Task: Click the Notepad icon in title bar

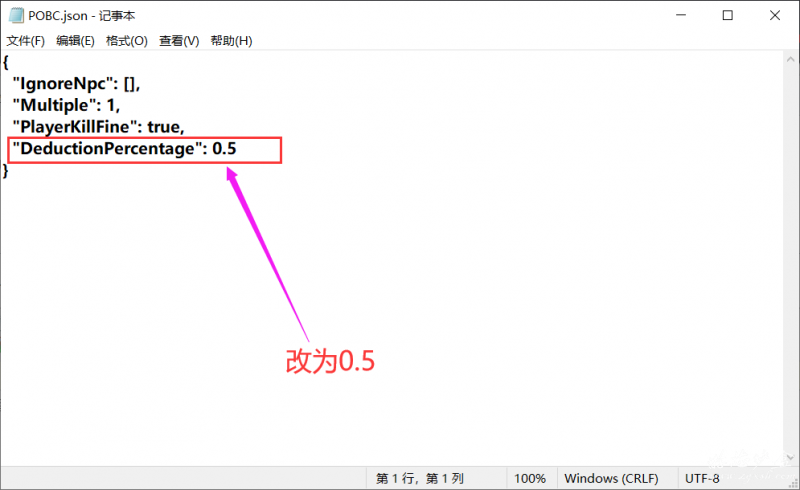Action: (14, 16)
